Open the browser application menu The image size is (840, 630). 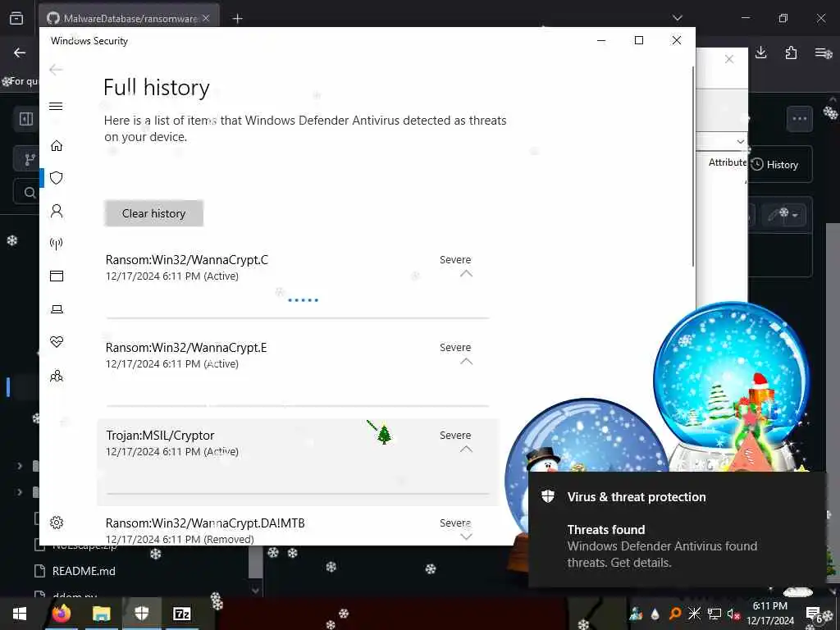[820, 52]
